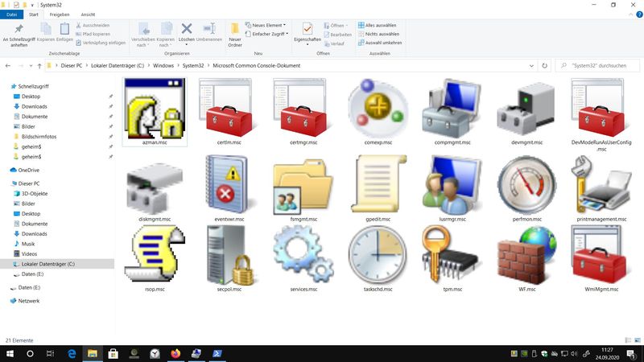Open the taskbar clock showing 11:27
The width and height of the screenshot is (644, 362).
tap(607, 353)
